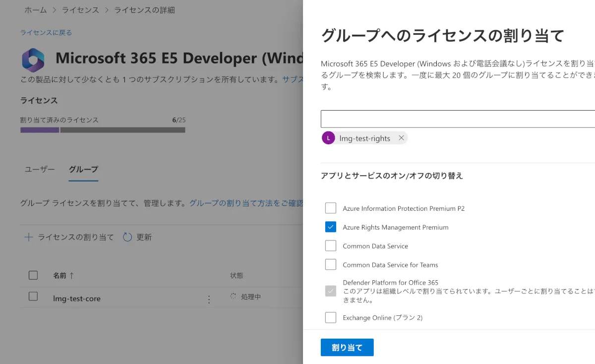Viewport: 595px width, 364px height.
Task: Click the refresh icon beside 更新
Action: point(127,237)
